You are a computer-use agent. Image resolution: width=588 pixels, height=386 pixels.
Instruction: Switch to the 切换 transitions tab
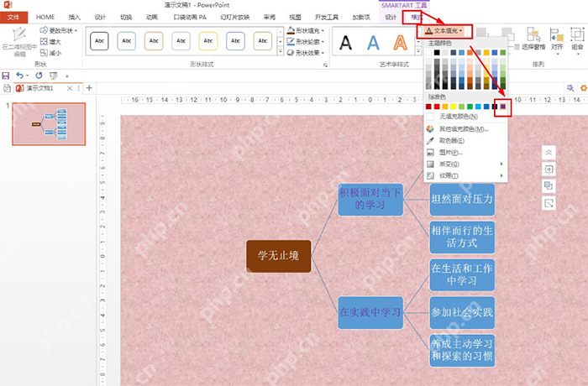[126, 18]
